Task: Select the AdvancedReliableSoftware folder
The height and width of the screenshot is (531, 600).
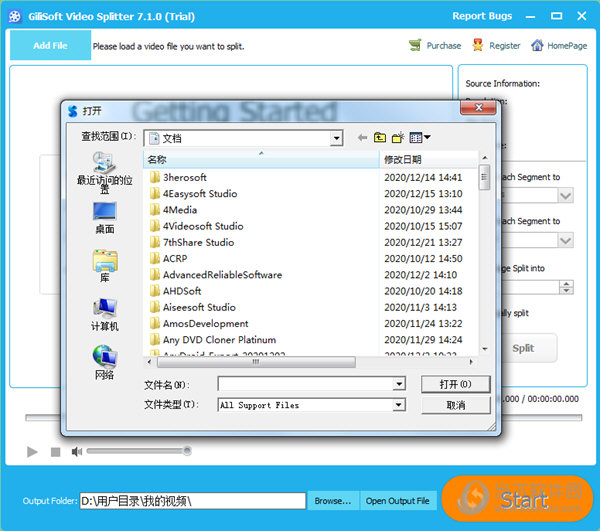Action: point(216,275)
